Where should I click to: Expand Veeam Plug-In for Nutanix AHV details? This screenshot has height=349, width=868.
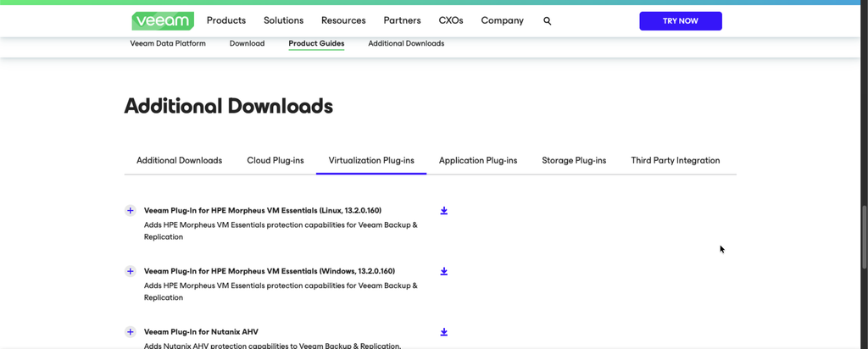point(130,332)
